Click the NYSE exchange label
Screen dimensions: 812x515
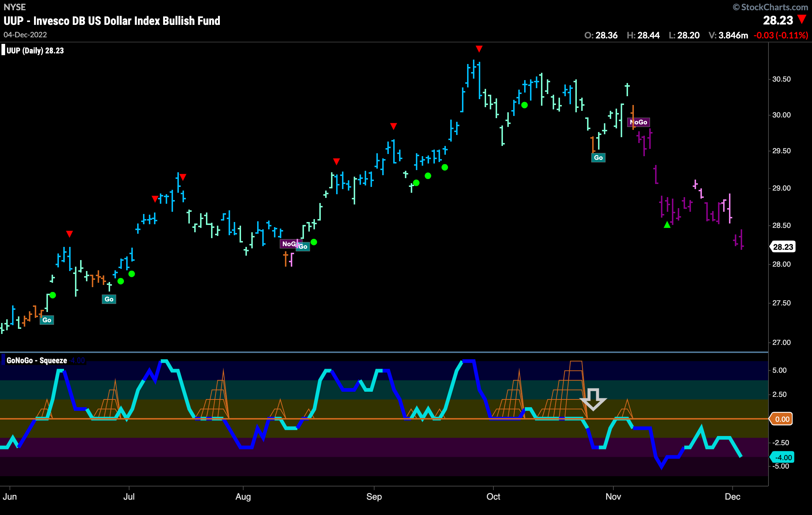[x=15, y=7]
